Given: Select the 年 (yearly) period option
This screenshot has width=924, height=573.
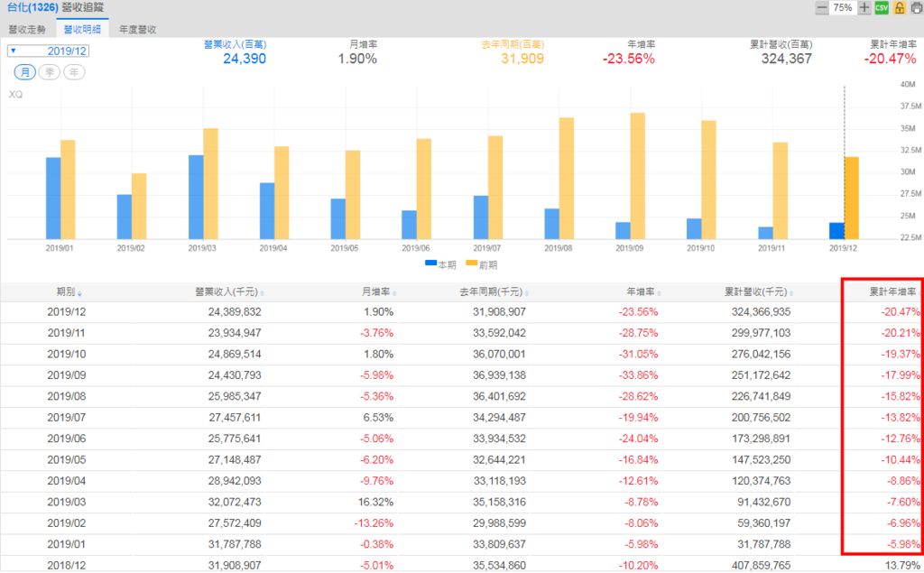Looking at the screenshot, I should point(74,72).
